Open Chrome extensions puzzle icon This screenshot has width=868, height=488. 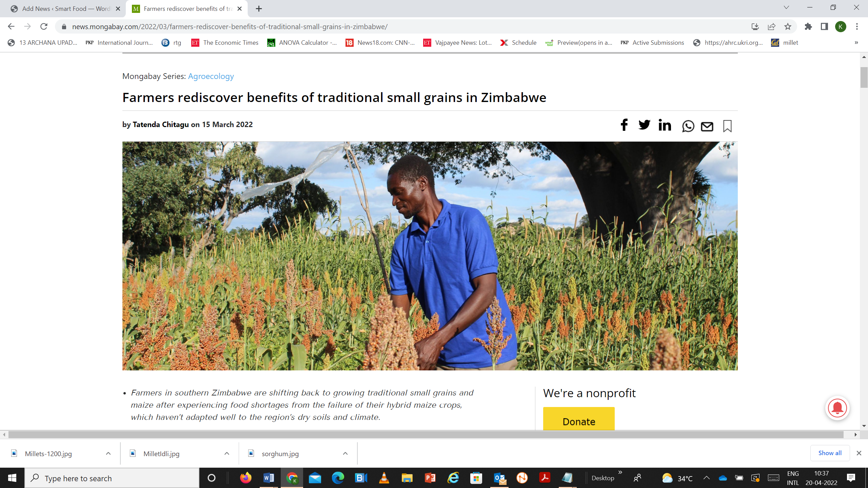(x=808, y=26)
